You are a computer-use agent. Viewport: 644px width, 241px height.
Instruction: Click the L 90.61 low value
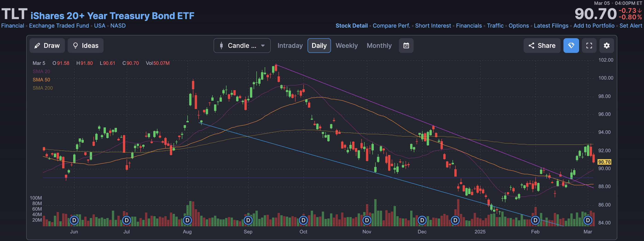coord(107,63)
